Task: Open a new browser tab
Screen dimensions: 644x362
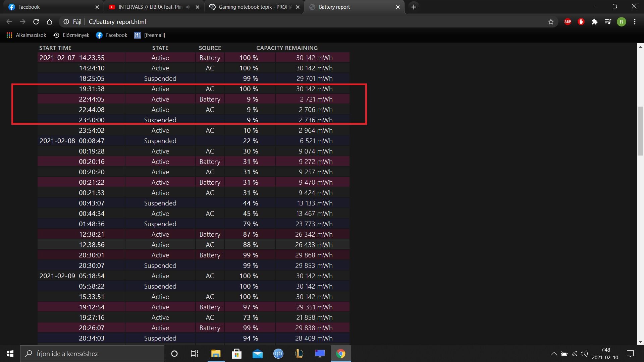Action: pos(414,7)
